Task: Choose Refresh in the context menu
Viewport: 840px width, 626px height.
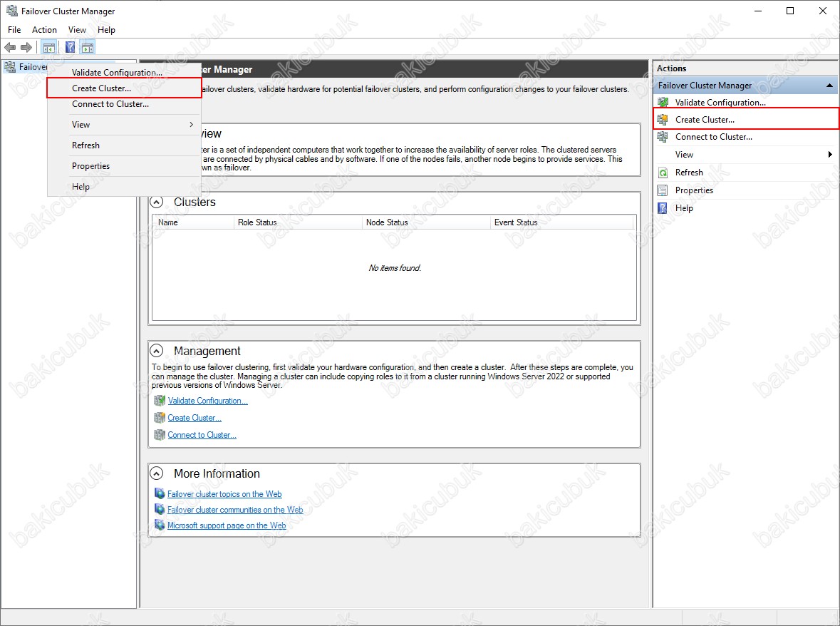Action: [x=124, y=145]
